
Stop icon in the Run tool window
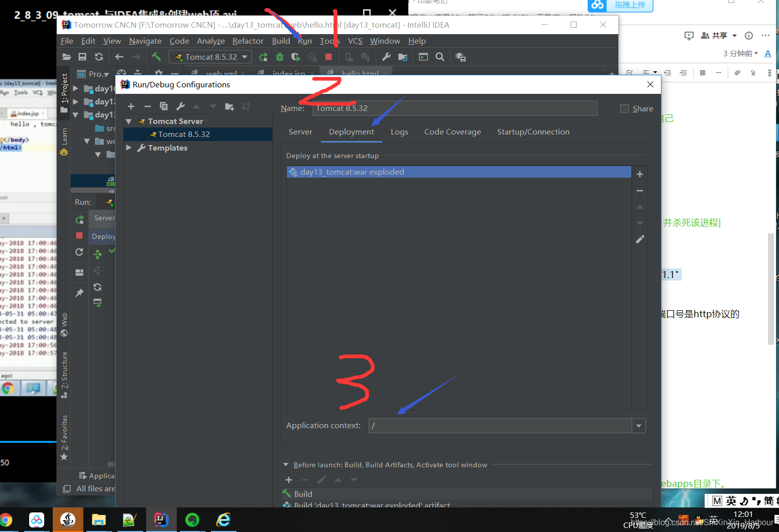[x=79, y=235]
